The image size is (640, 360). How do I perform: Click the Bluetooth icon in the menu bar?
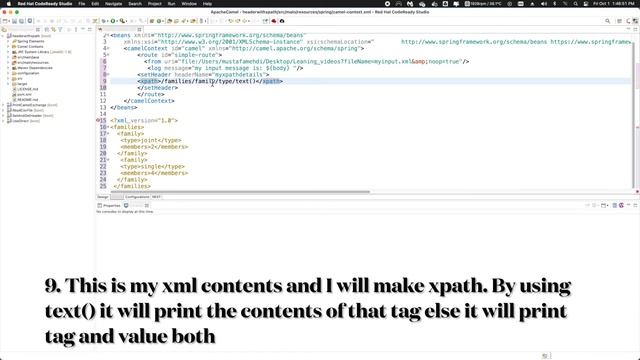click(554, 4)
